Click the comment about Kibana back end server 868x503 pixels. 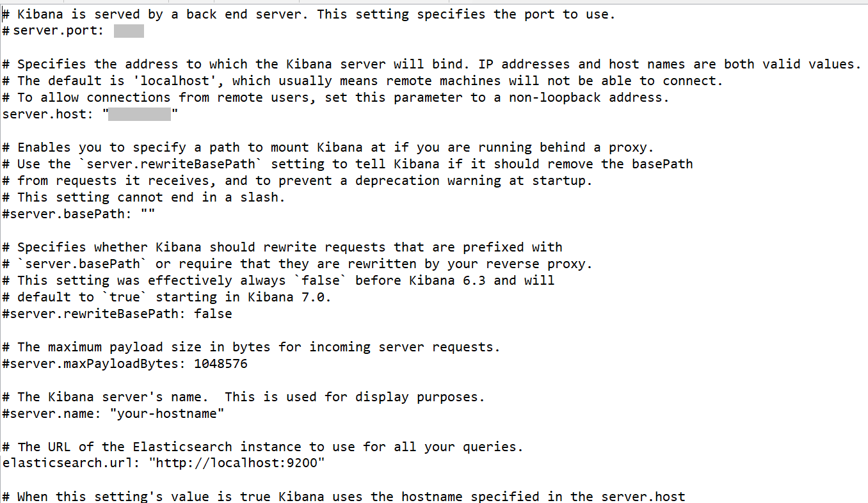point(309,14)
